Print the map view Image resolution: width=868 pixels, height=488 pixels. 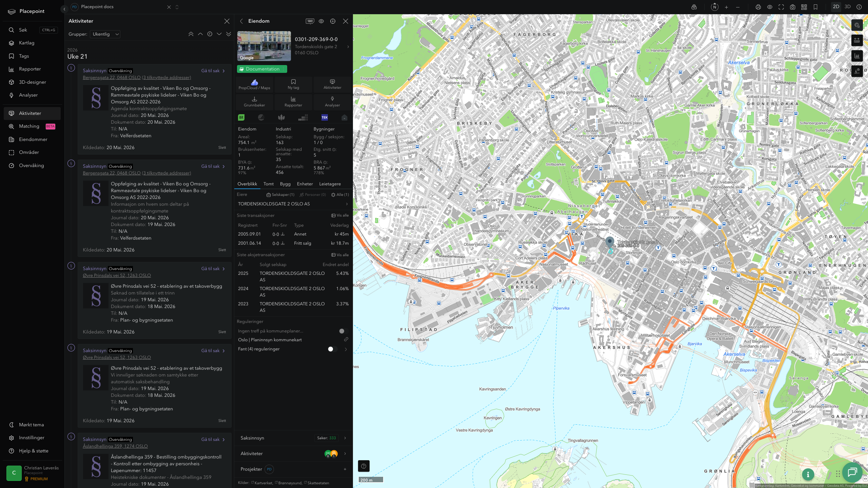[758, 7]
